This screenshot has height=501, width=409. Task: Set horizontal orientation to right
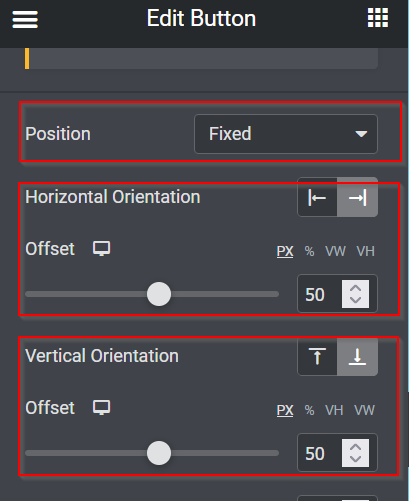pos(357,198)
